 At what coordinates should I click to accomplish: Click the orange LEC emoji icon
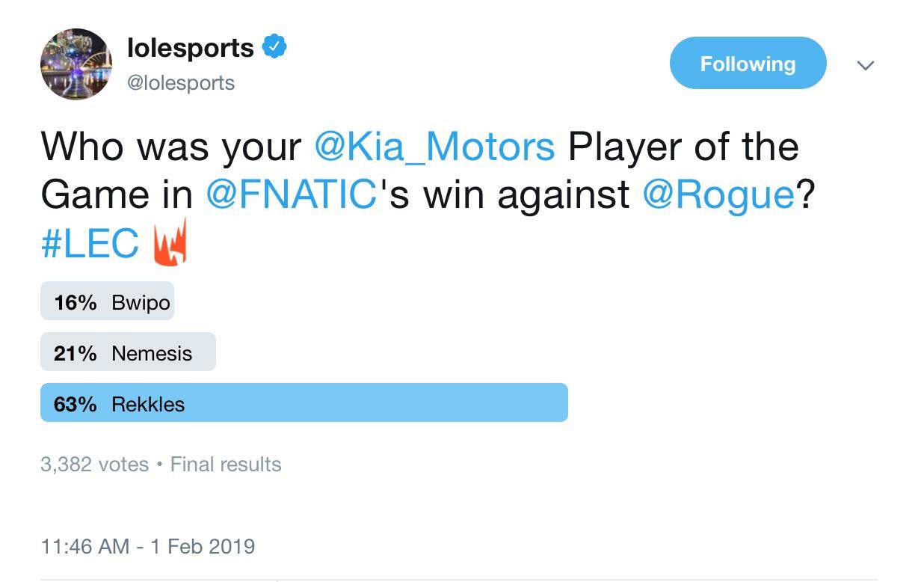coord(169,242)
